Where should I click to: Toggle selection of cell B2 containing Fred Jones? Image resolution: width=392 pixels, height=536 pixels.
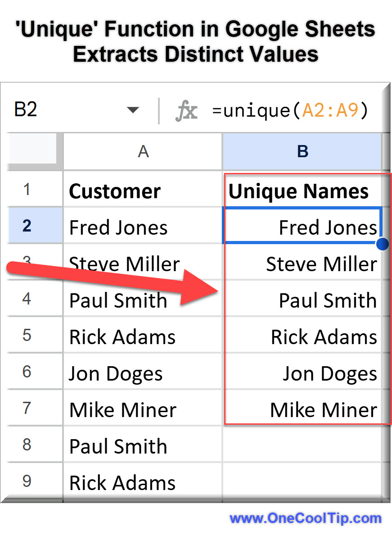[x=302, y=227]
